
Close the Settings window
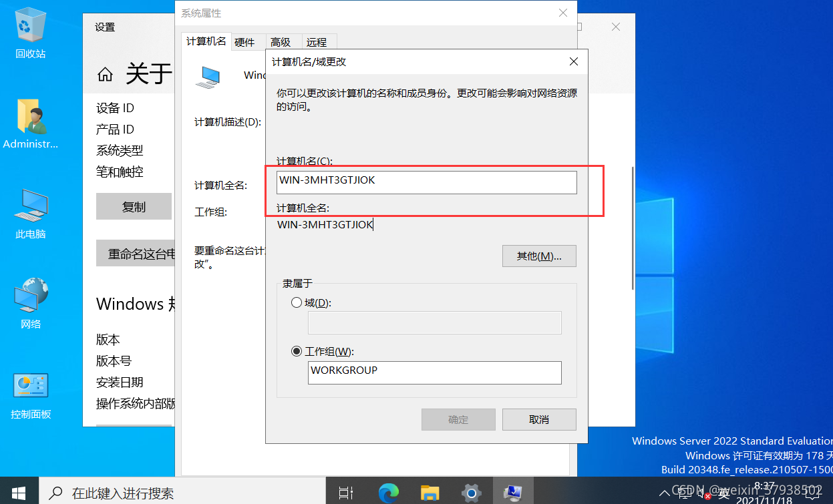coord(617,27)
